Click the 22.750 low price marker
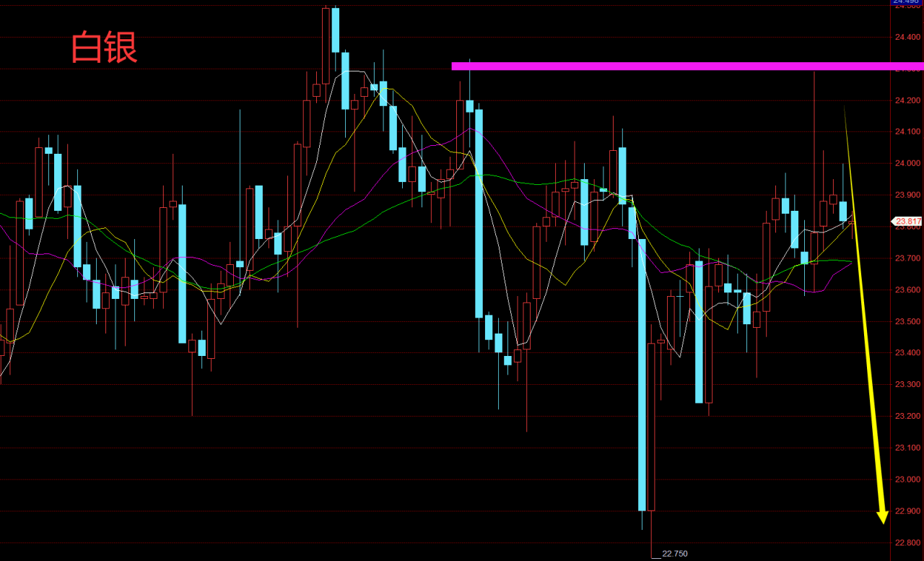924x561 pixels. 675,554
